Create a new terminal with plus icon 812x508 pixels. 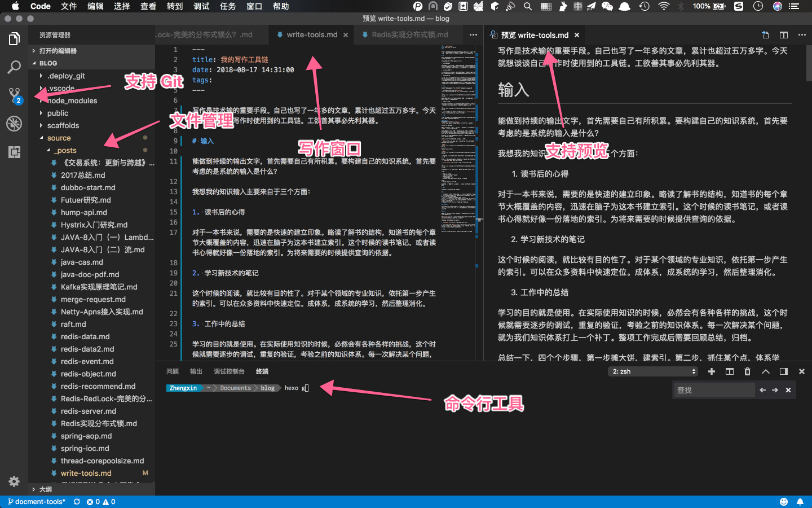point(712,371)
